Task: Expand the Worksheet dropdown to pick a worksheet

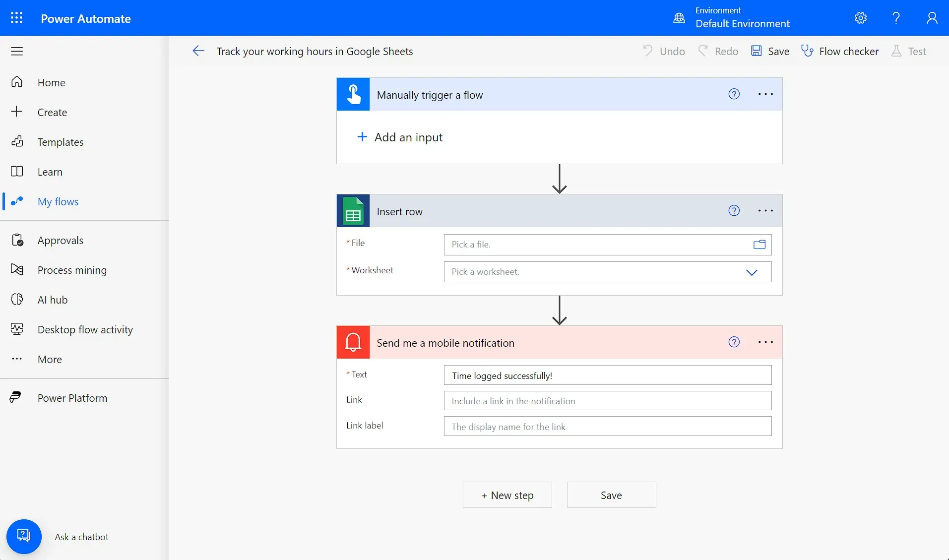Action: click(x=752, y=272)
